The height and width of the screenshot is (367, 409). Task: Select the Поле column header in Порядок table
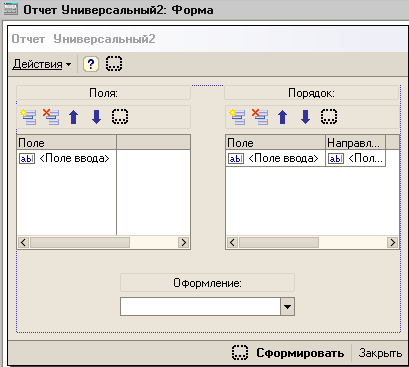point(276,143)
